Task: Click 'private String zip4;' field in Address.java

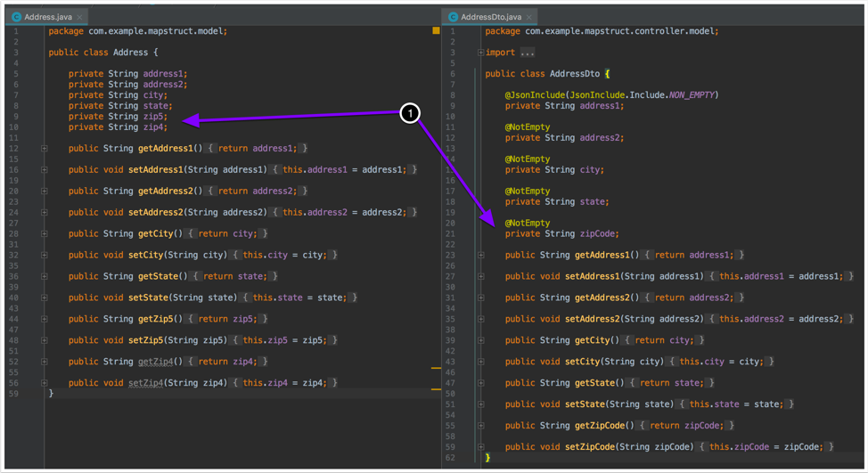Action: tap(118, 126)
